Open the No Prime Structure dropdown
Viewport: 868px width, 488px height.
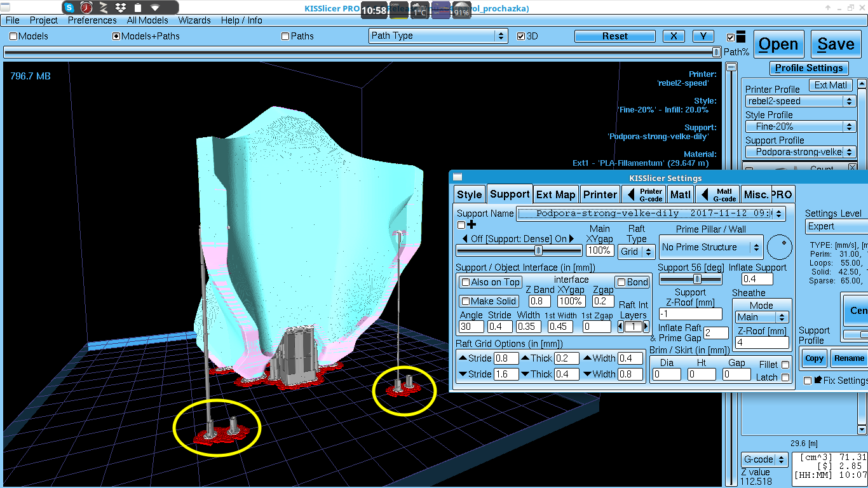coord(711,247)
